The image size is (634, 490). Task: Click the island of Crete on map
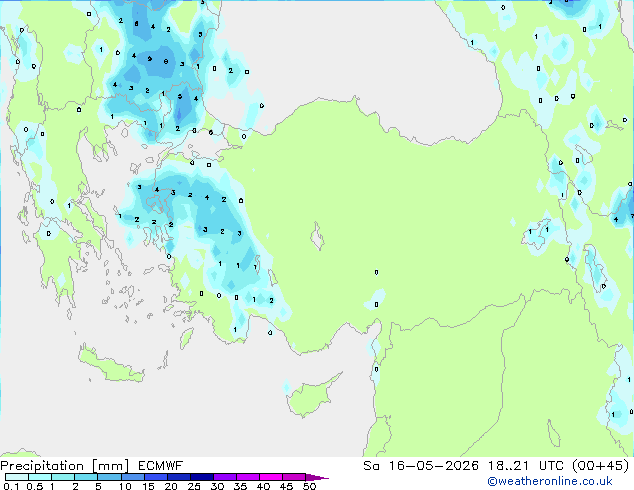pyautogui.click(x=110, y=365)
